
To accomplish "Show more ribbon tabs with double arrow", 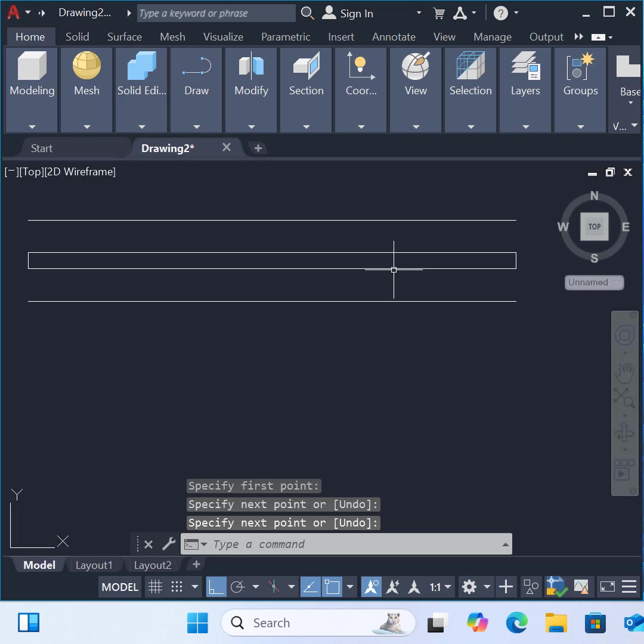I will [x=578, y=37].
